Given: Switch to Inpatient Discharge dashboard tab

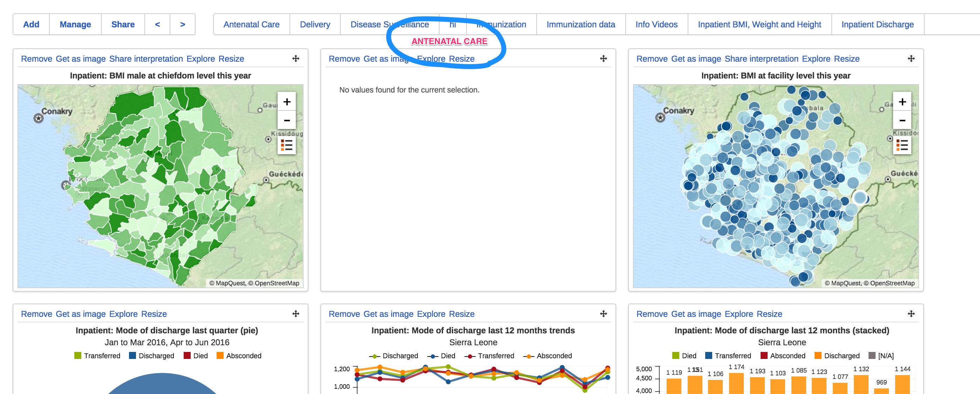Looking at the screenshot, I should 877,24.
